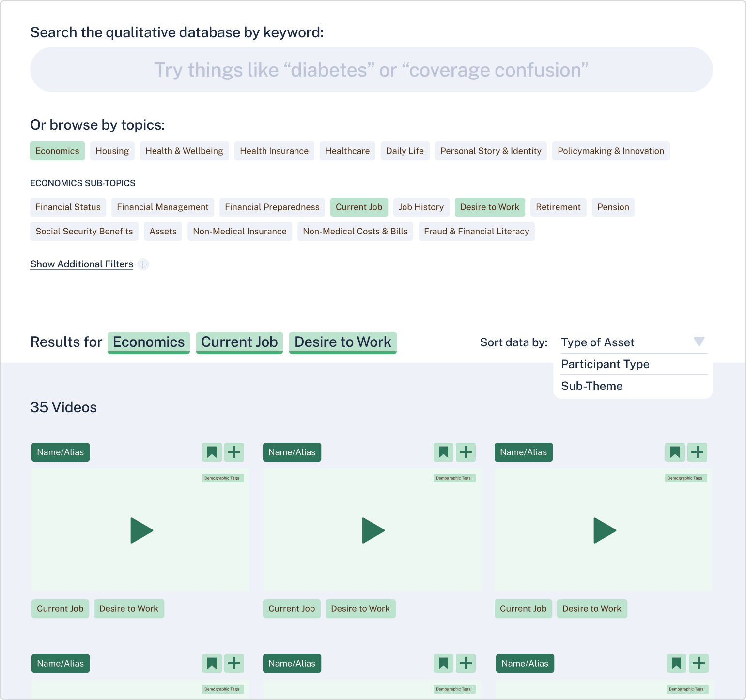Click the Show Additional Filters link
The height and width of the screenshot is (700, 746).
[x=81, y=264]
